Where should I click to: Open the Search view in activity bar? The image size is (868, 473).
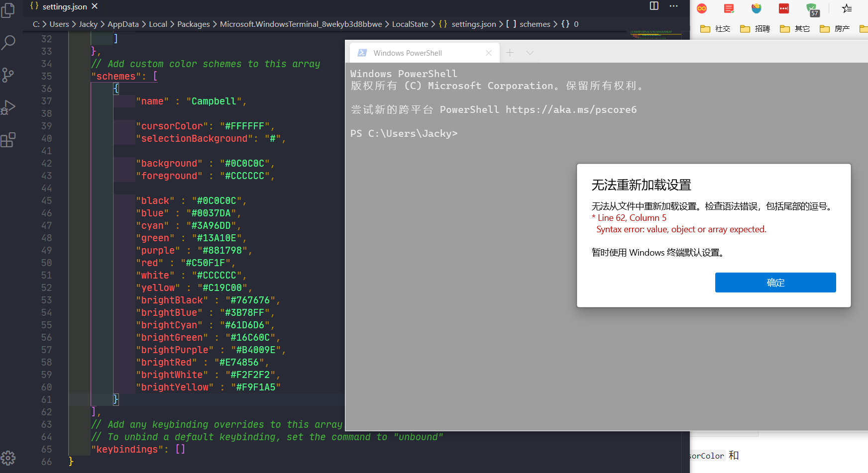[8, 42]
